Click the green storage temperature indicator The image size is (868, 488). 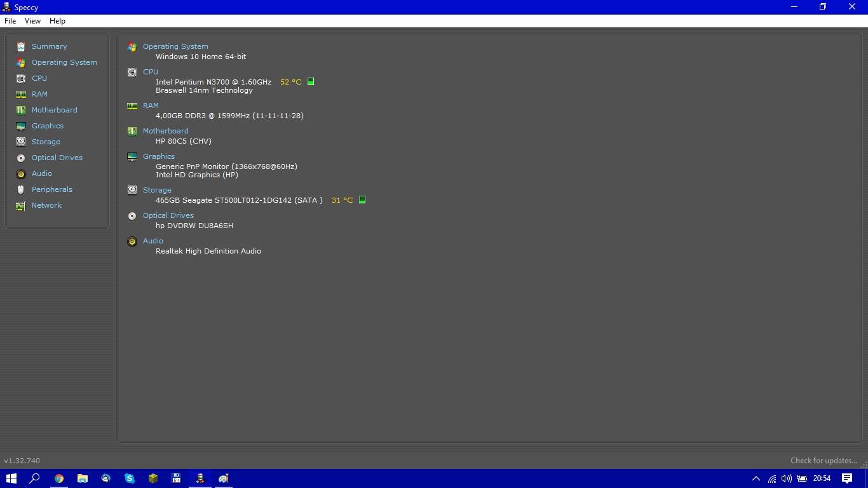pos(362,200)
